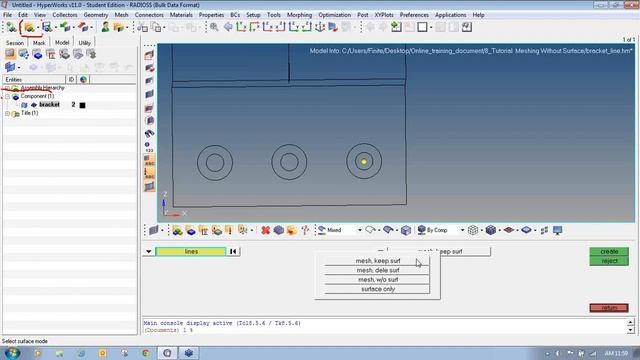
Task: Open the Mixed geometry color mode dropdown
Action: pyautogui.click(x=360, y=230)
